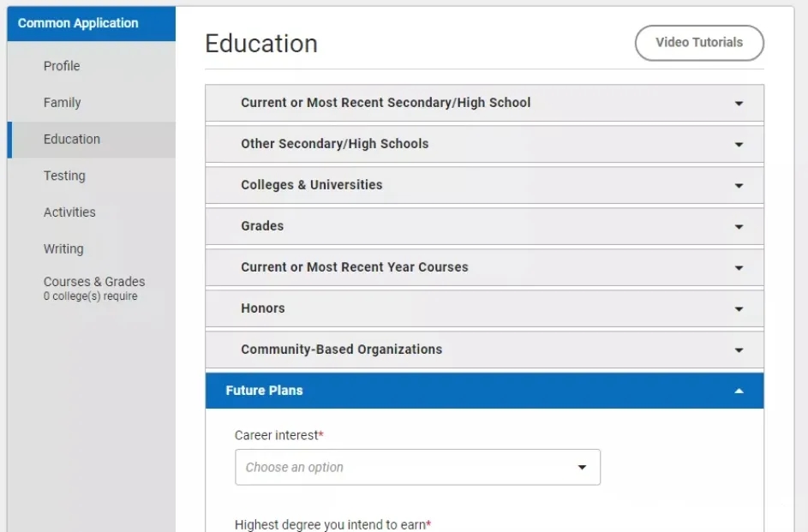Click arrow icon on Grades row
Image resolution: width=808 pixels, height=532 pixels.
click(739, 227)
